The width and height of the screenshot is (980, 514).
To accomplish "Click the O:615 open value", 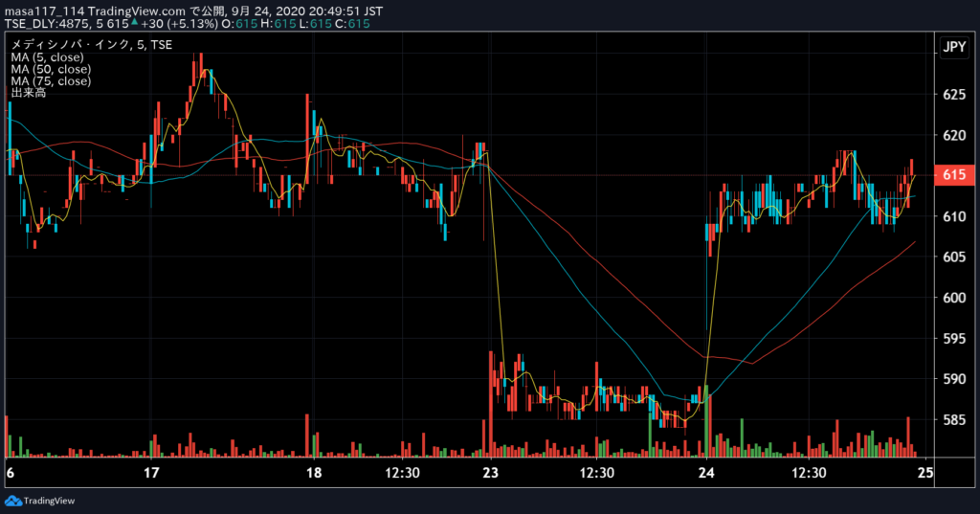I will tap(239, 24).
